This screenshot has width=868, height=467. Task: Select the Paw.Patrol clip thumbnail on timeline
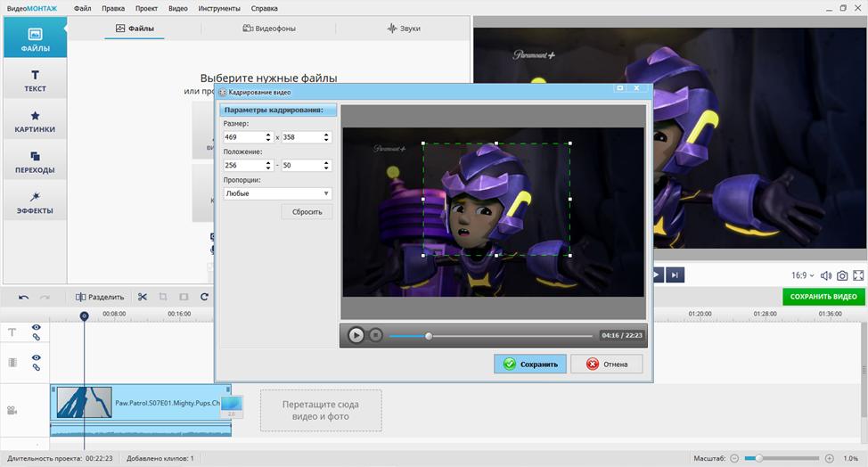(84, 403)
